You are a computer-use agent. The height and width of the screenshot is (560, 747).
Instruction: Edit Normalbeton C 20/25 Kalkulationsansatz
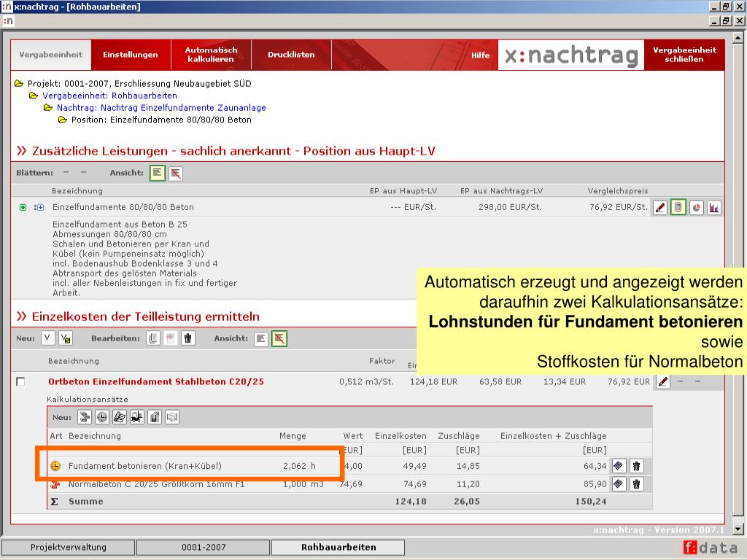(x=619, y=484)
